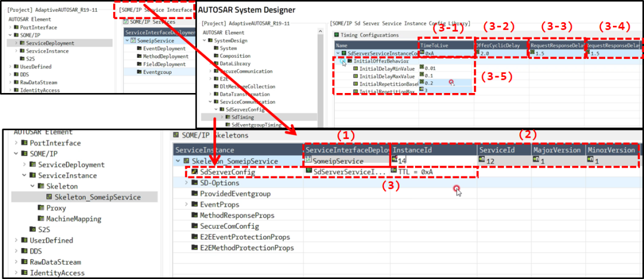644x279 pixels.
Task: Select the TTL = 0xA cell
Action: 434,172
